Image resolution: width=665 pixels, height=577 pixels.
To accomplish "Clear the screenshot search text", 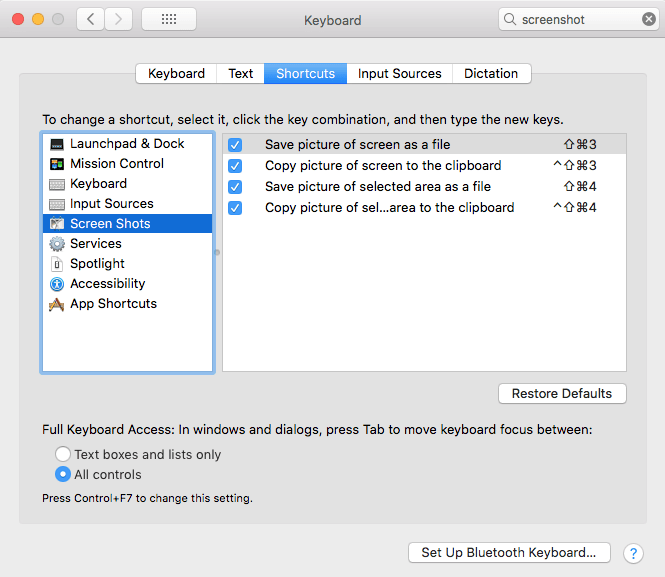I will point(648,19).
